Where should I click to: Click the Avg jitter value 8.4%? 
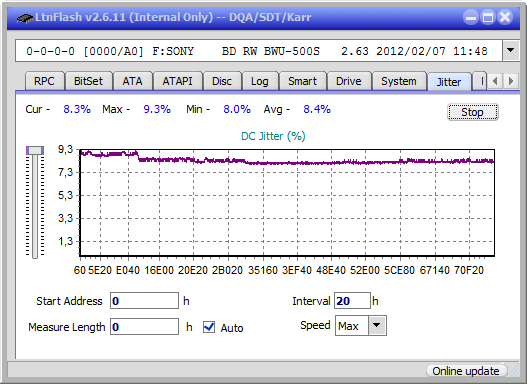tap(317, 109)
